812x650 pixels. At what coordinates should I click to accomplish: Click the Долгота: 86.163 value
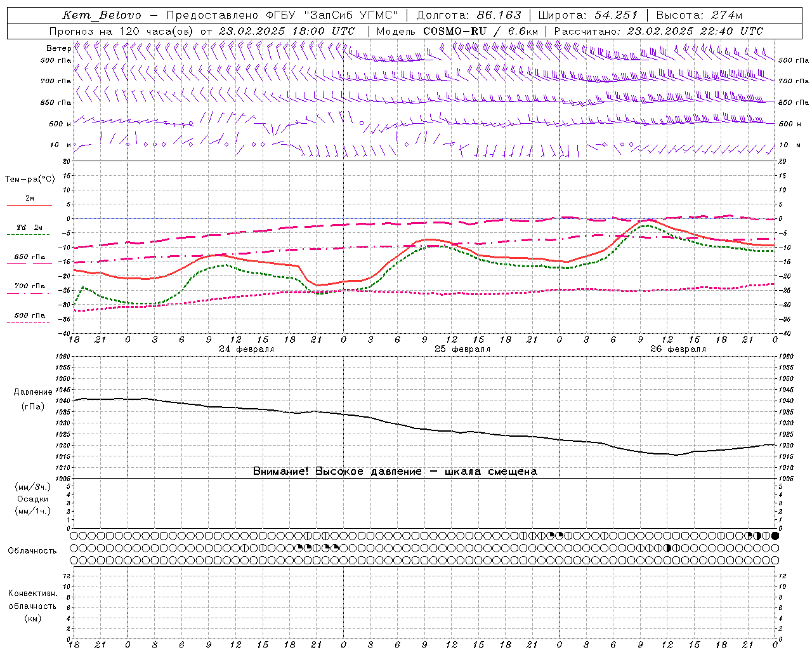click(468, 15)
